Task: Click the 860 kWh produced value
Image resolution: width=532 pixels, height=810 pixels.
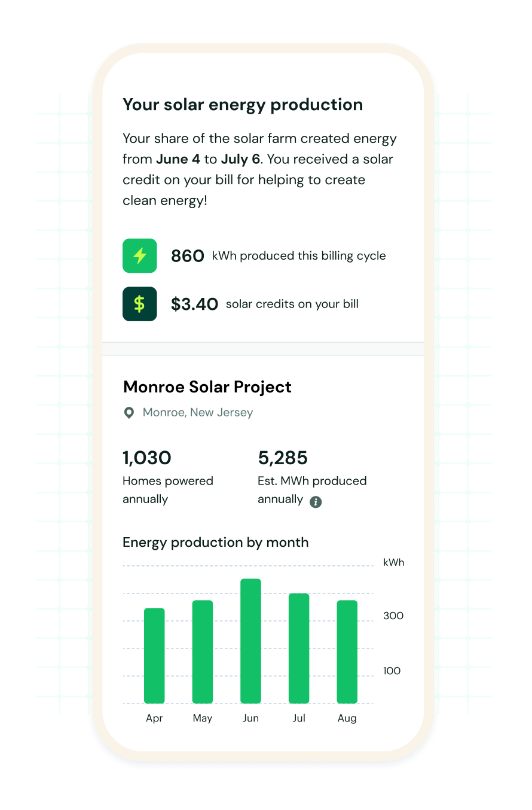Action: click(x=188, y=256)
